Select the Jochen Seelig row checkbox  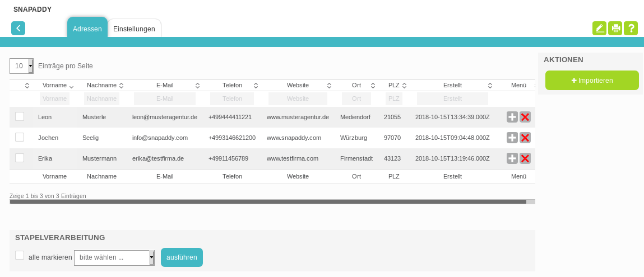20,137
